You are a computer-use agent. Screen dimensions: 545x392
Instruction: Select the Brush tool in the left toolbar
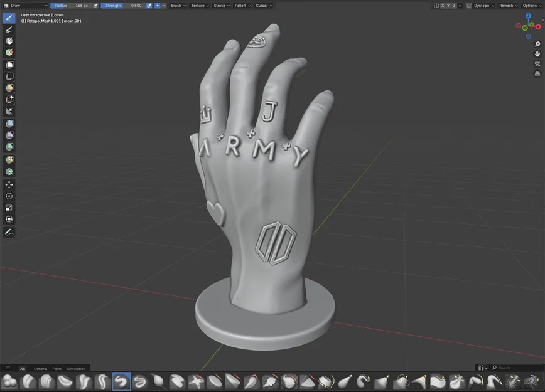[x=9, y=18]
